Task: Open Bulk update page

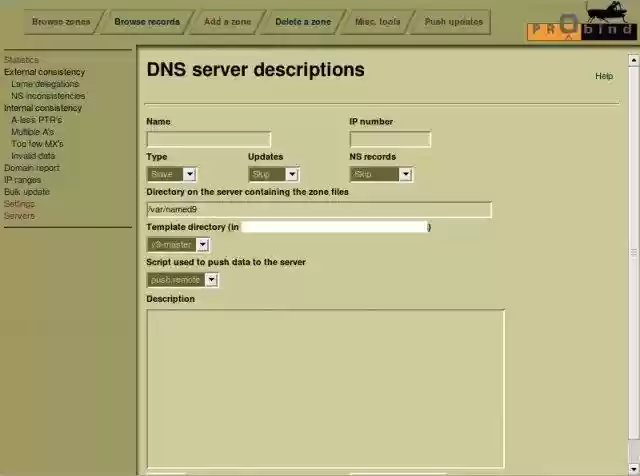Action: [x=27, y=192]
